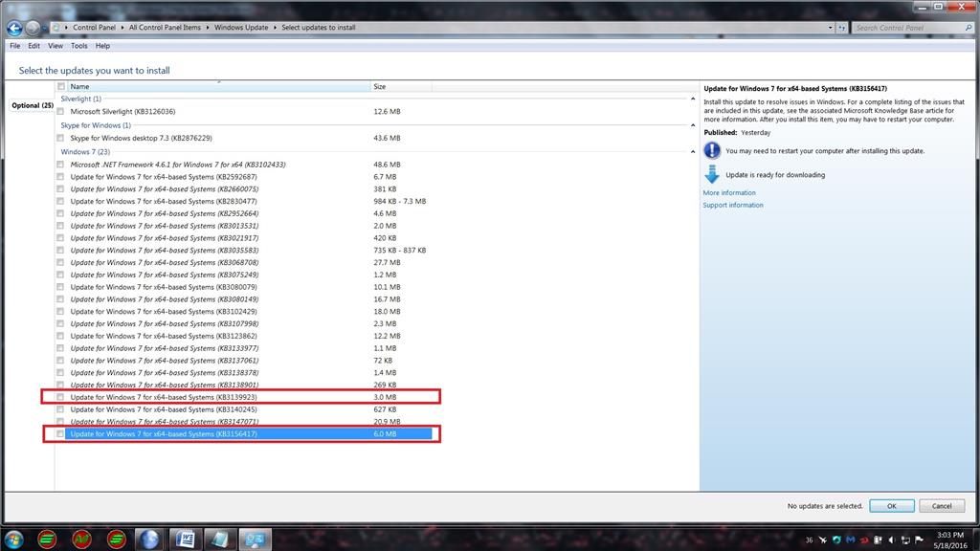Select the update row KB3068708
Viewport: 980px width, 551px height.
tap(249, 262)
